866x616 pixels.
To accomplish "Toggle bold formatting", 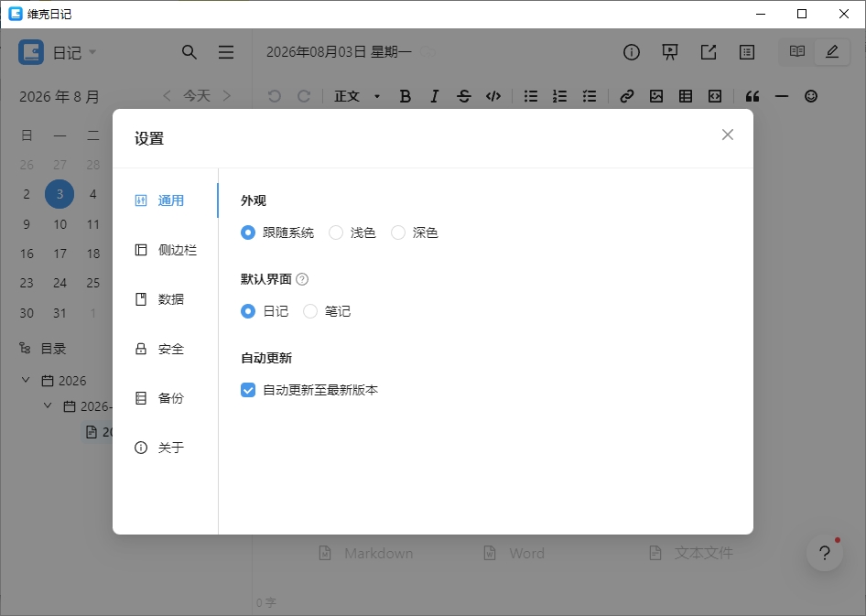I will point(405,97).
